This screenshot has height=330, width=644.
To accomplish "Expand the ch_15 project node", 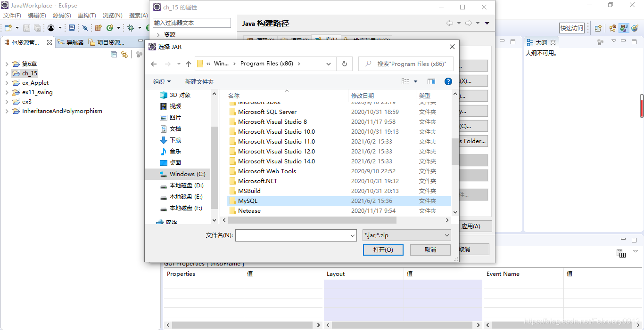I will (x=7, y=73).
